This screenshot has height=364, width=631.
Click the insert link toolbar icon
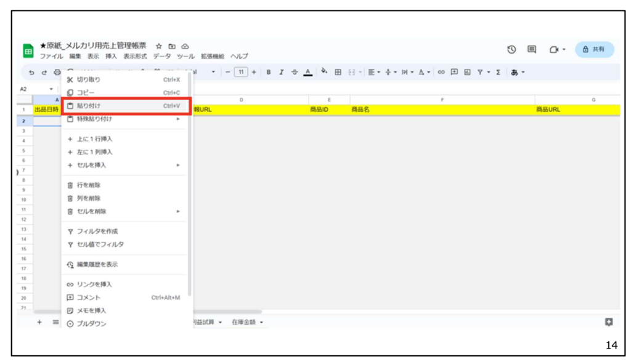click(441, 72)
